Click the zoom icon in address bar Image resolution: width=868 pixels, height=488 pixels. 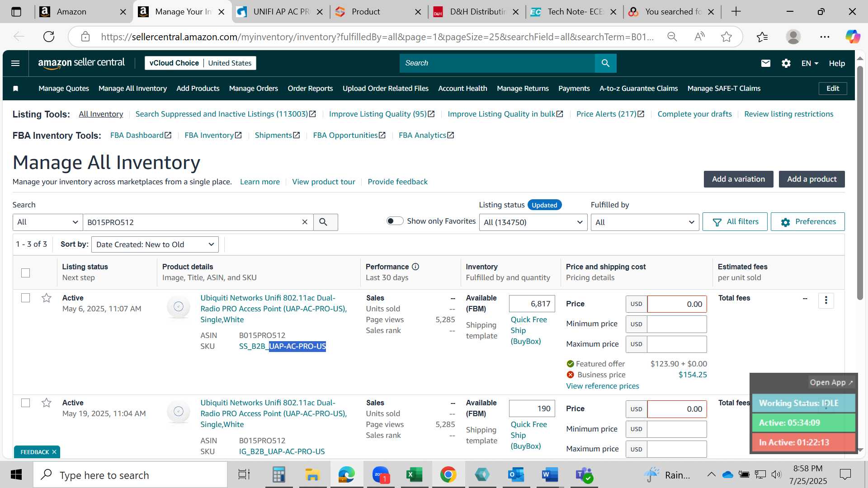[x=672, y=37]
